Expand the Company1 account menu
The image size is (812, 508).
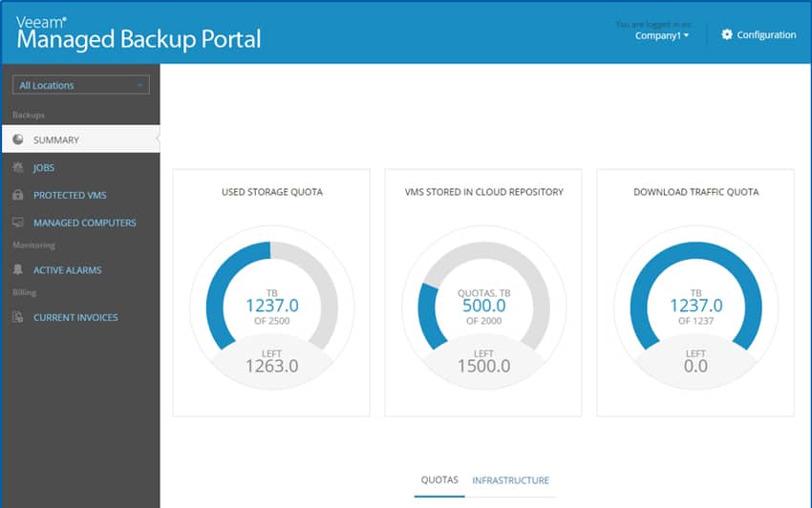[662, 35]
